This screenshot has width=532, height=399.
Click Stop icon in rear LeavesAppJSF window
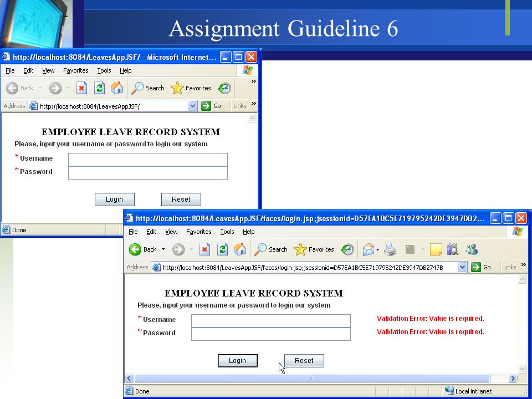coord(81,88)
